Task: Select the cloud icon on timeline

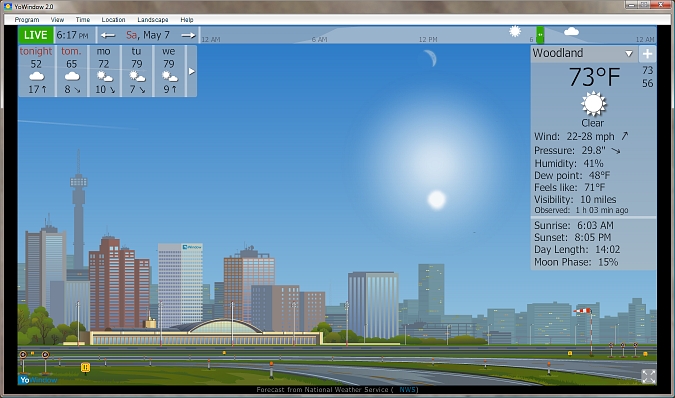Action: tap(571, 31)
